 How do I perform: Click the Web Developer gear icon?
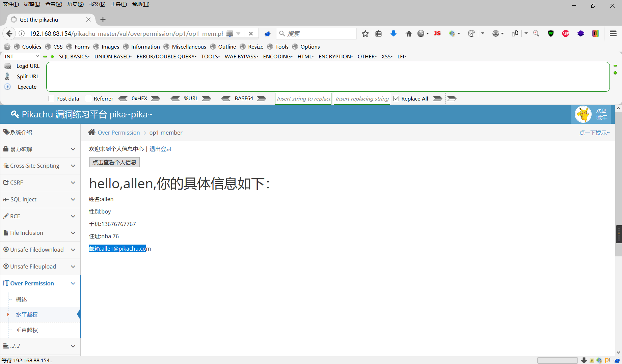coord(7,47)
